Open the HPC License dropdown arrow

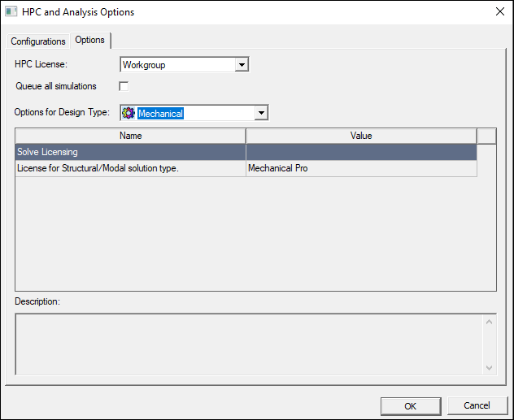[x=242, y=64]
